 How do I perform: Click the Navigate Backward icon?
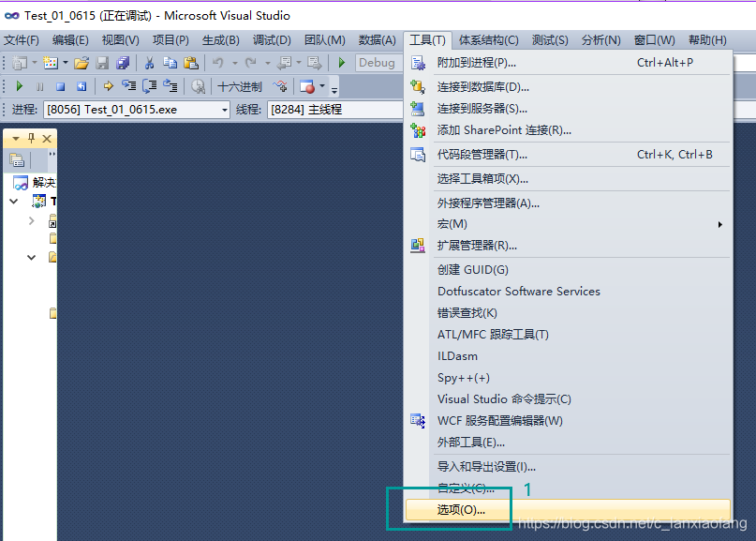click(x=285, y=63)
